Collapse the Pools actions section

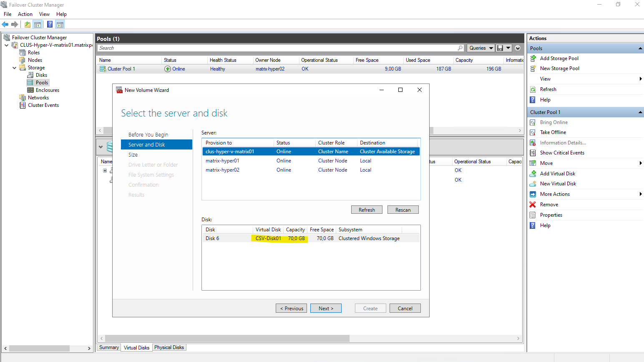640,48
